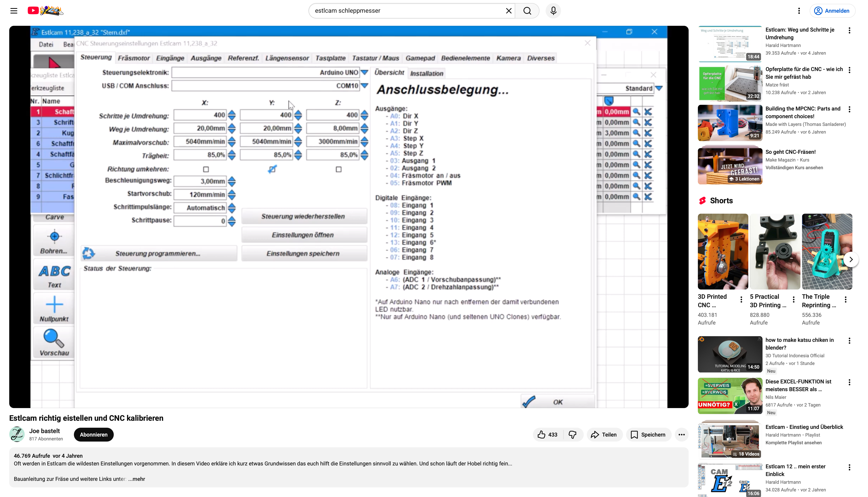Image resolution: width=868 pixels, height=497 pixels.
Task: Click the dislike thumbs-down icon
Action: [x=573, y=434]
